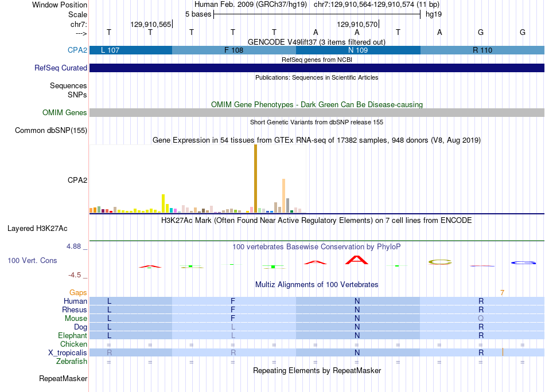Click the Layered H3K27Ac track label
Image resolution: width=545 pixels, height=392 pixels.
tap(37, 228)
